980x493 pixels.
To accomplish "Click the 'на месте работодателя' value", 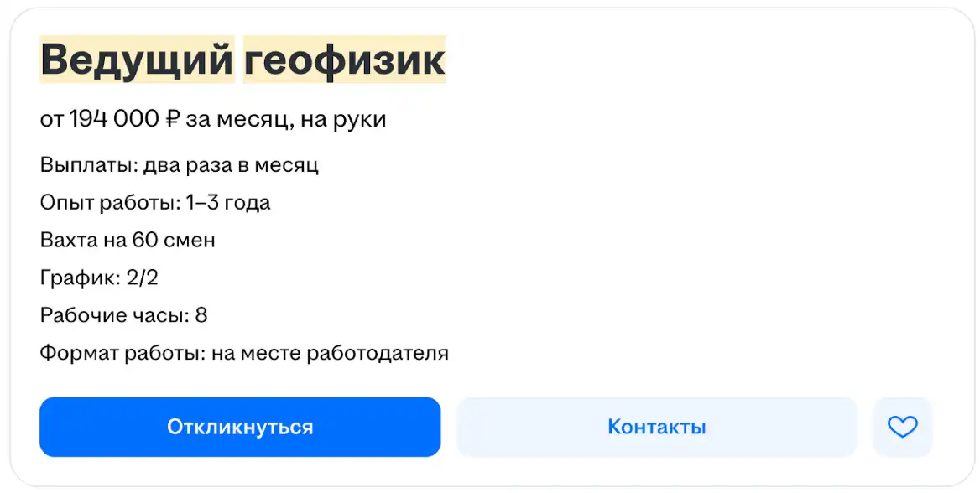I will [330, 354].
